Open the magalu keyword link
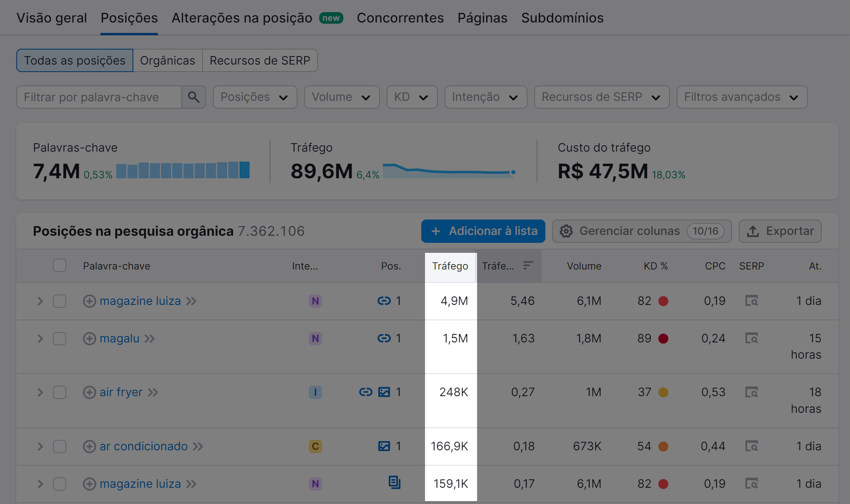Image resolution: width=850 pixels, height=504 pixels. [x=120, y=339]
